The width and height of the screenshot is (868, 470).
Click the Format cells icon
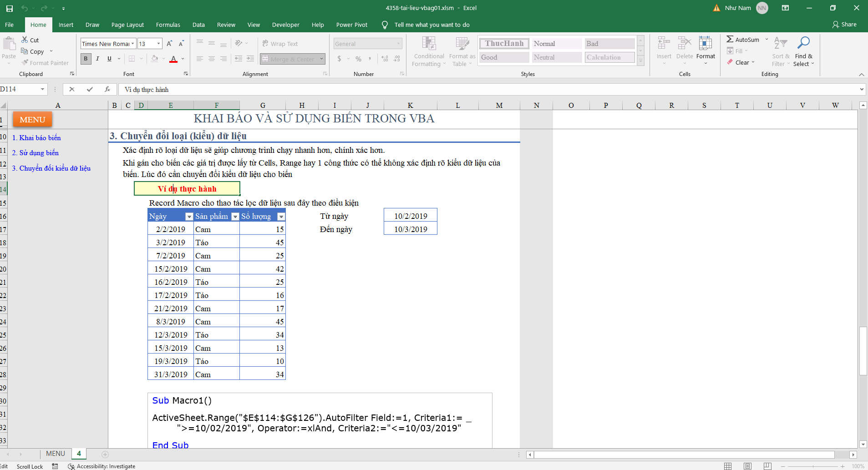705,44
